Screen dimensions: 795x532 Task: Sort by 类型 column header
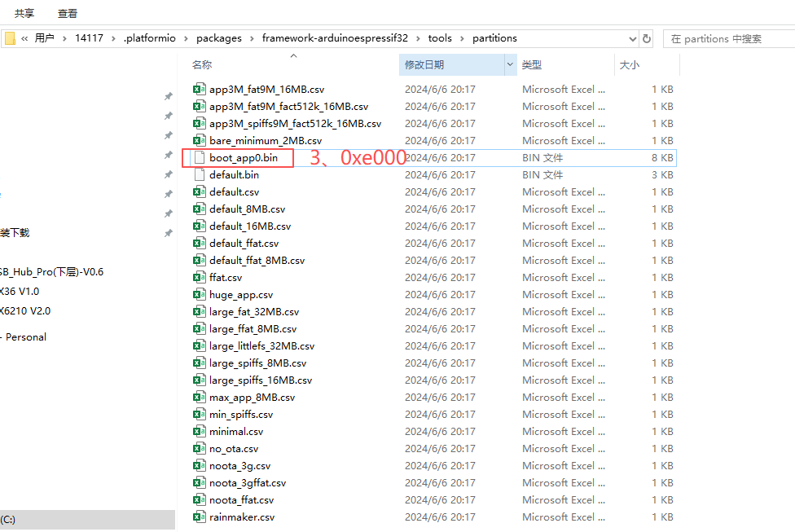click(531, 65)
